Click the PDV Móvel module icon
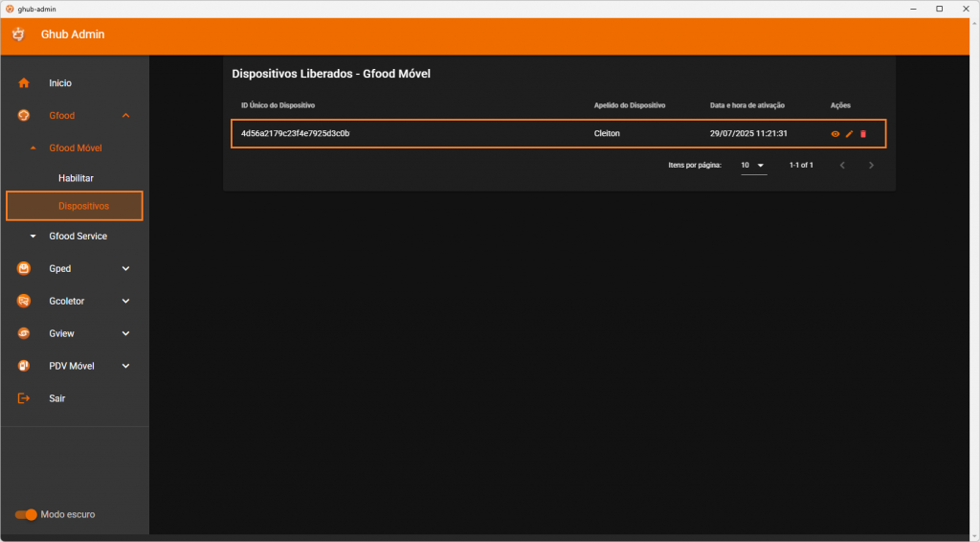 (24, 367)
